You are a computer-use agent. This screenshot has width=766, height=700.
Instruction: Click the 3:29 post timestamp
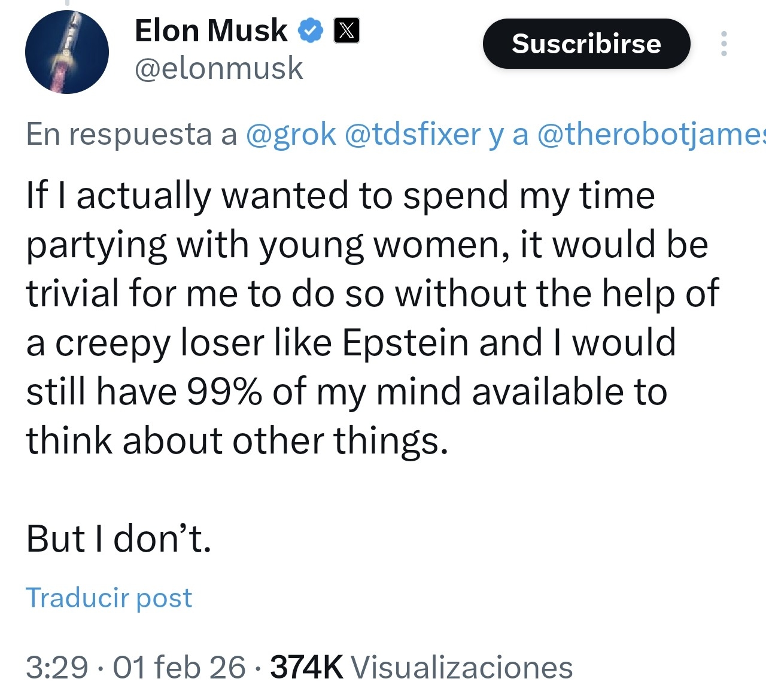pos(57,667)
